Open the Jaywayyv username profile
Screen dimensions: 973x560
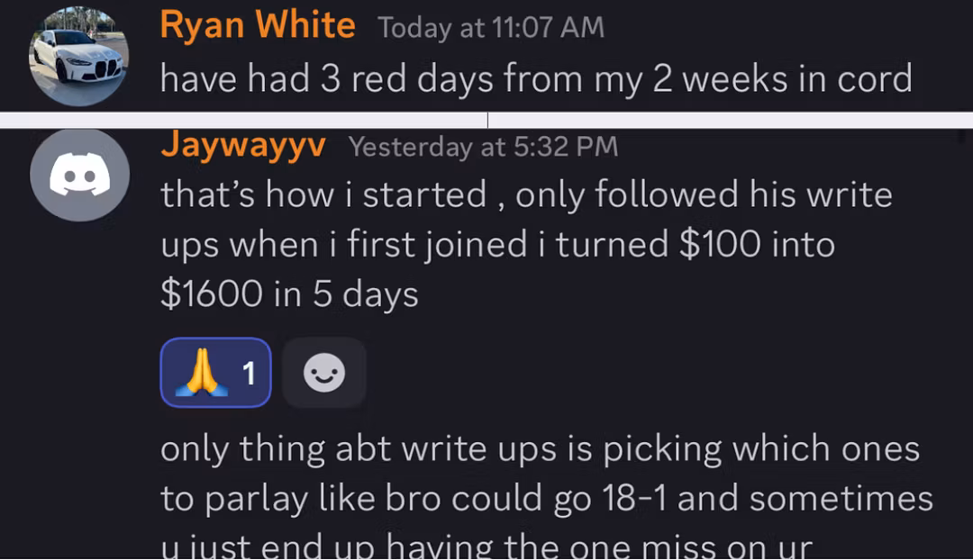(x=242, y=145)
